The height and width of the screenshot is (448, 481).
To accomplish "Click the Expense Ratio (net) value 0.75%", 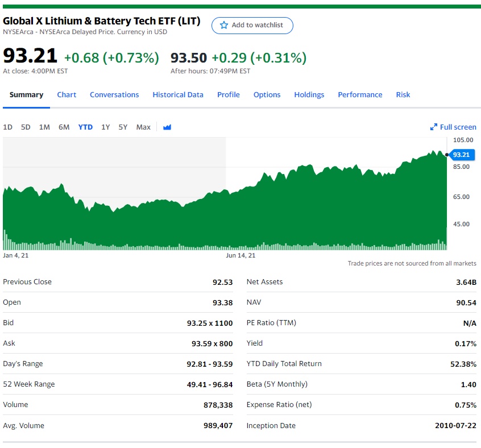I will click(x=466, y=405).
